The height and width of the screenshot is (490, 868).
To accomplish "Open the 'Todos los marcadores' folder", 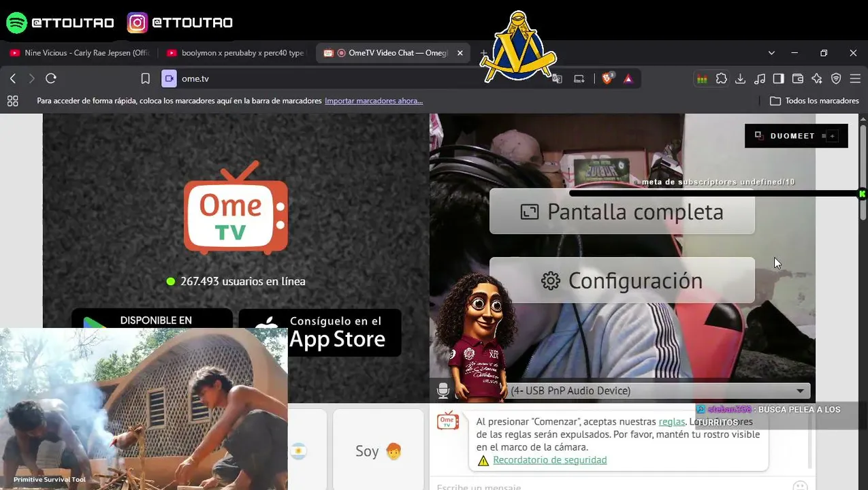I will coord(814,101).
